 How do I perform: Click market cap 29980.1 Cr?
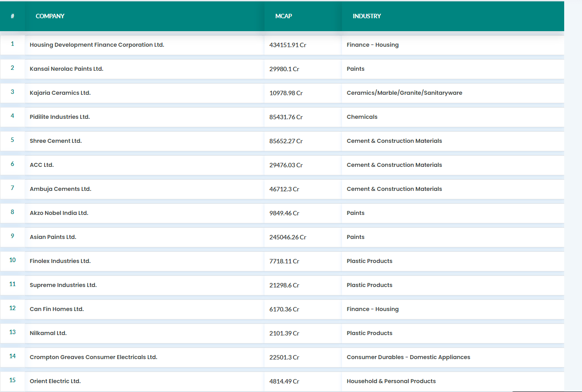284,69
